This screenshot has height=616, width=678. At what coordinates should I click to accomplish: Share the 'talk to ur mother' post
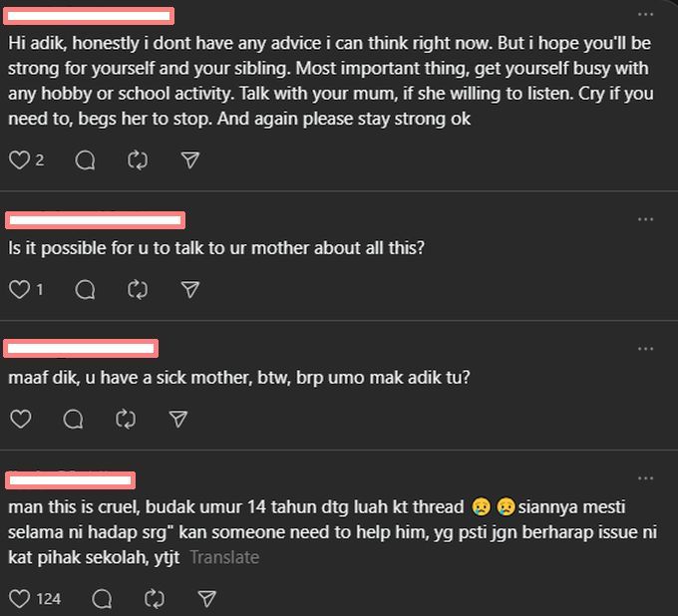pos(189,289)
